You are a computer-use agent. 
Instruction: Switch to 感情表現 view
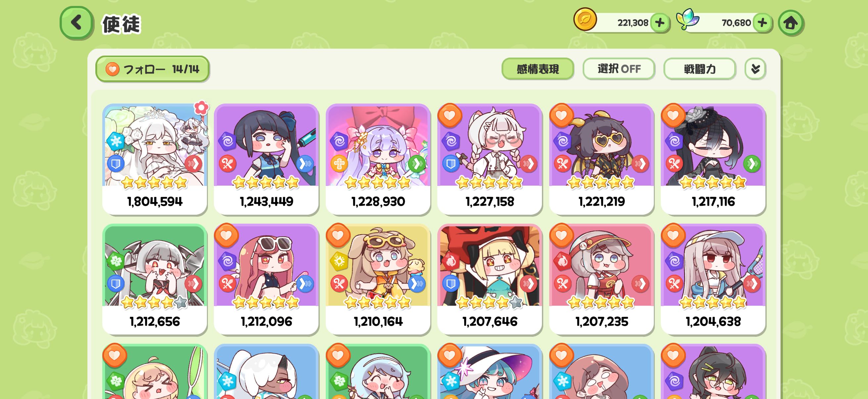click(537, 69)
